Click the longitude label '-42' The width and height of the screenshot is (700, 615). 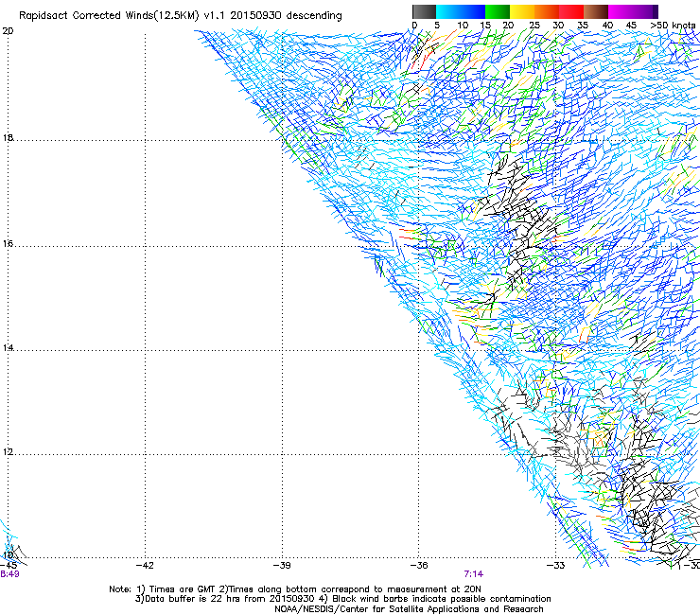[x=145, y=566]
